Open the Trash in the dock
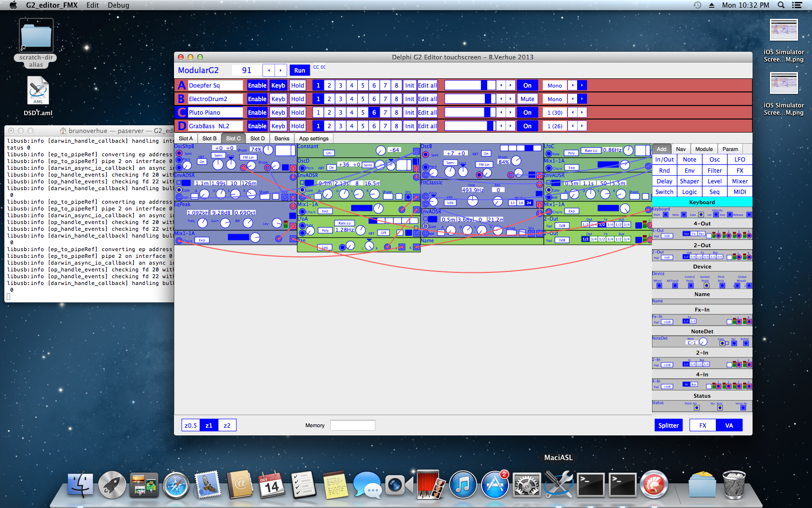 coord(734,484)
